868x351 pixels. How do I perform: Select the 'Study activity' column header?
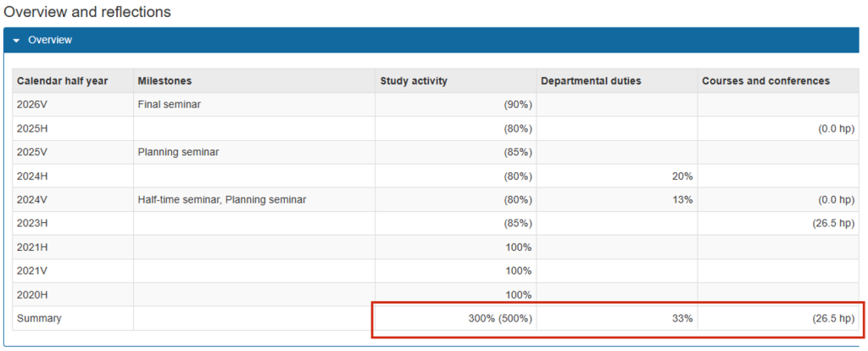(x=414, y=81)
